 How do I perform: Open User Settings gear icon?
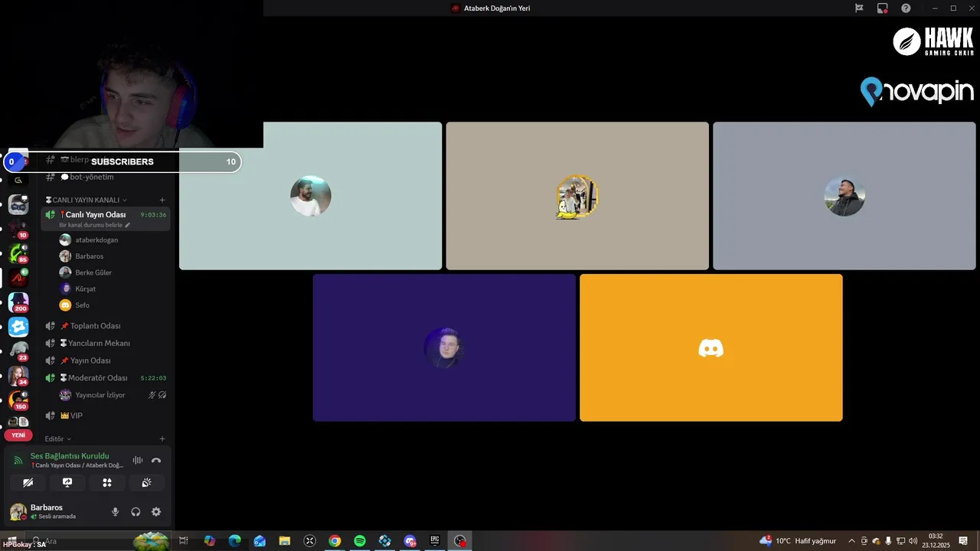click(156, 512)
